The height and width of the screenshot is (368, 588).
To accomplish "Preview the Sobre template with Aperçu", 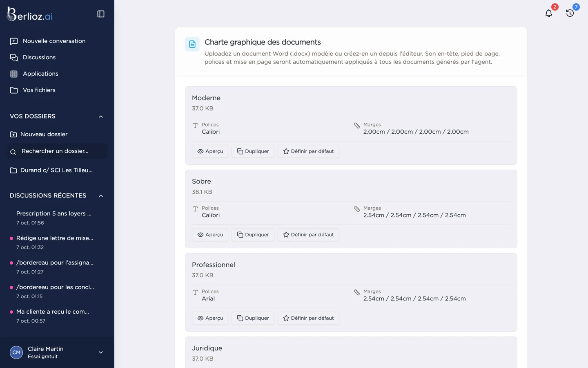I will click(210, 235).
